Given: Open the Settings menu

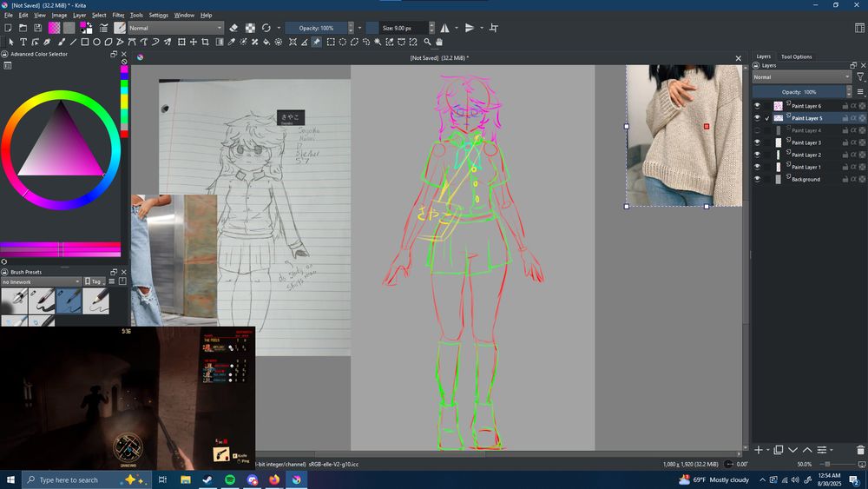Looking at the screenshot, I should [158, 15].
